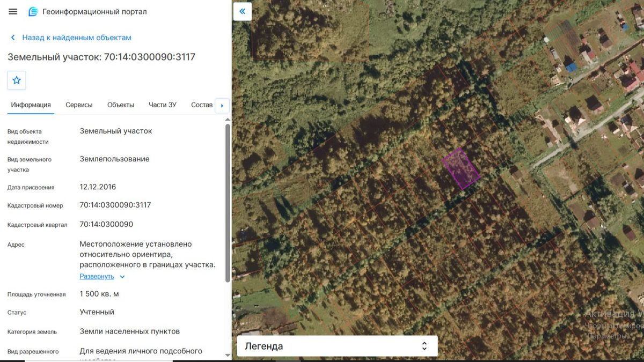Click the Кадастровый квартал label
644x362 pixels.
click(38, 225)
